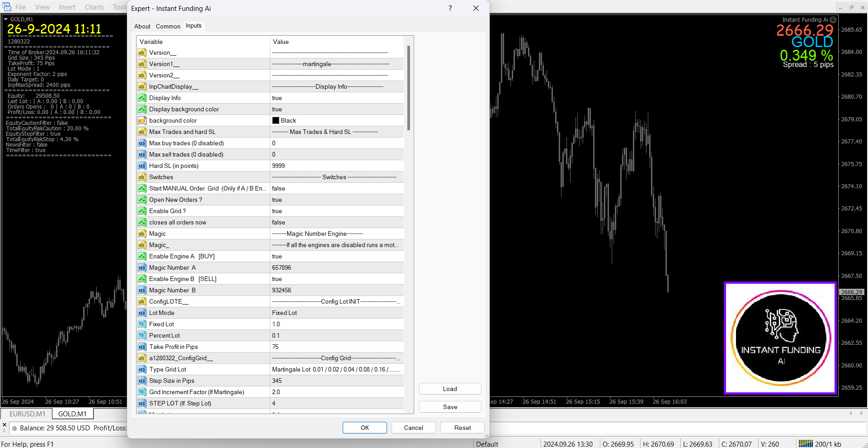
Task: Click the Load button
Action: 449,389
